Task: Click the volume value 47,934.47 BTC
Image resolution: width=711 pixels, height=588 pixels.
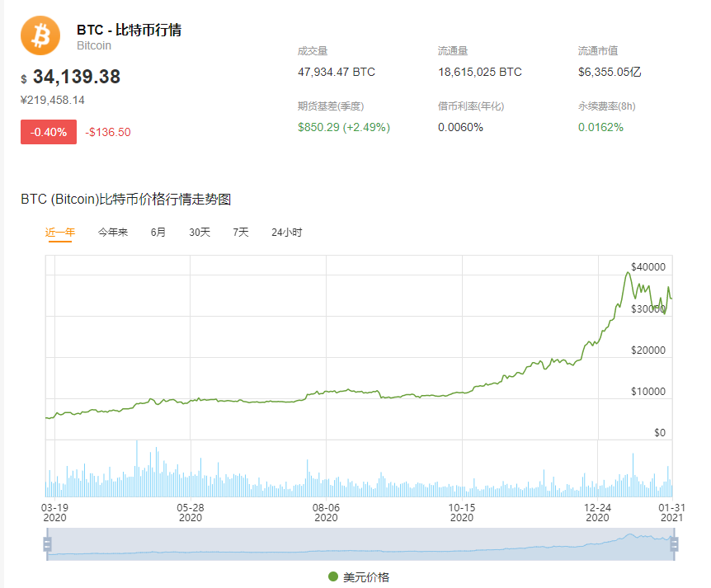Action: [x=337, y=72]
